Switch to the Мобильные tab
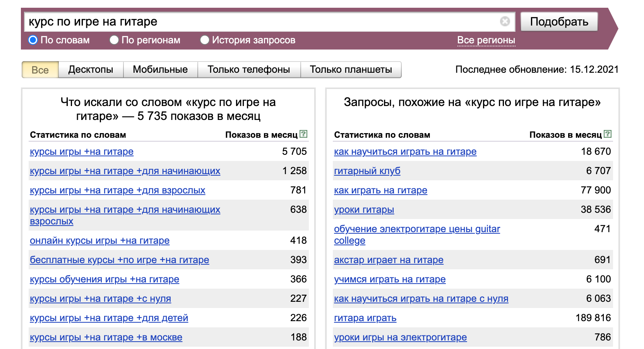 160,70
